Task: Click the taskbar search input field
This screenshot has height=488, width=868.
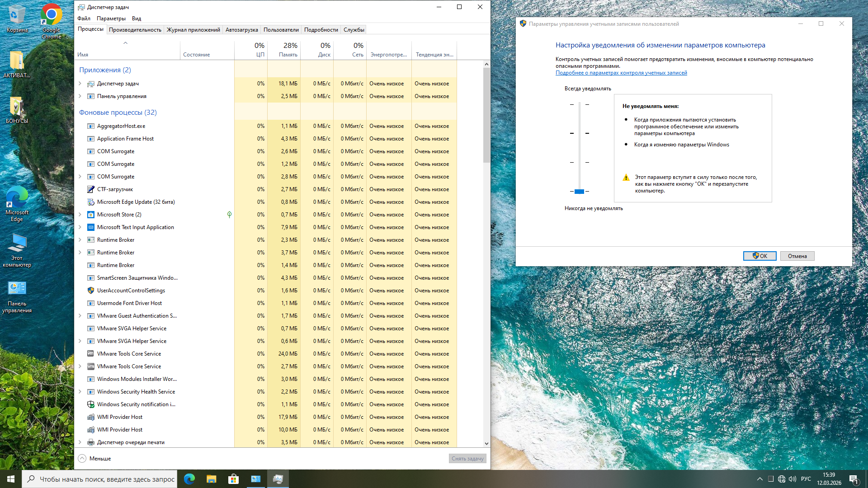Action: click(x=106, y=479)
